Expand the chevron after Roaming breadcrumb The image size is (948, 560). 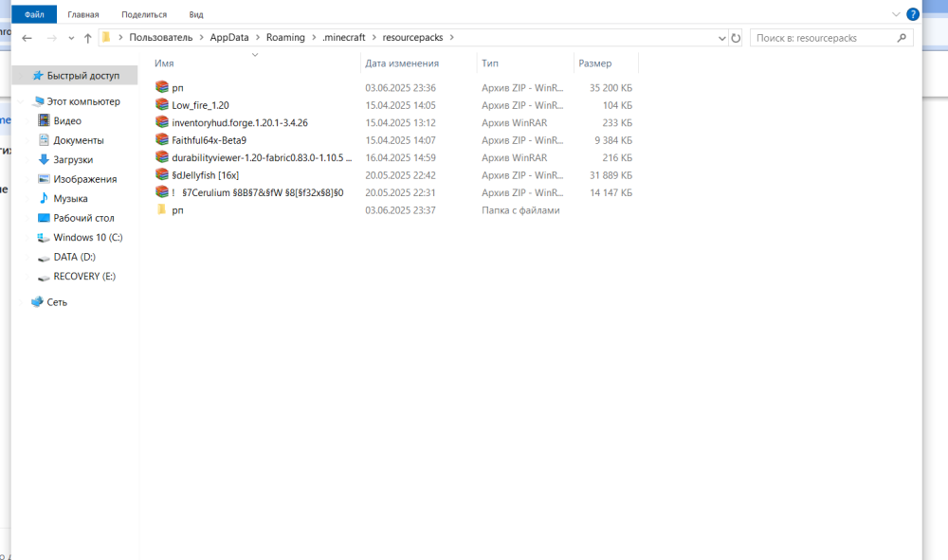(x=314, y=38)
